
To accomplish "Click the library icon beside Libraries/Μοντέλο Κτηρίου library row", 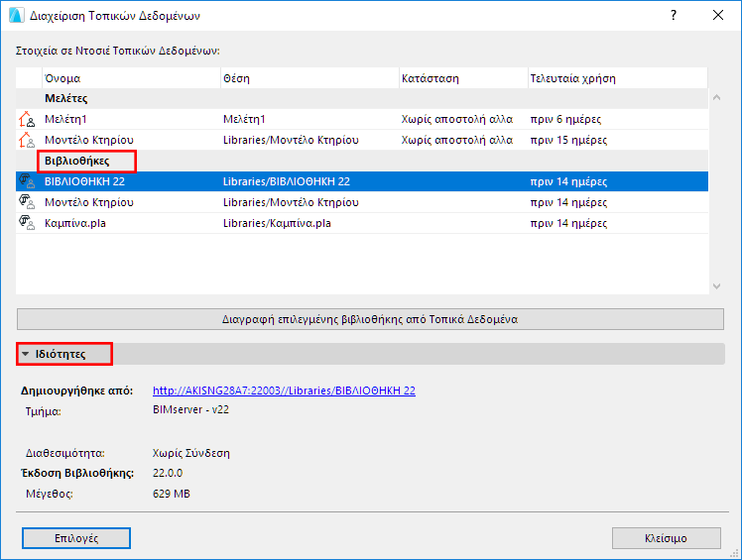I will [27, 202].
